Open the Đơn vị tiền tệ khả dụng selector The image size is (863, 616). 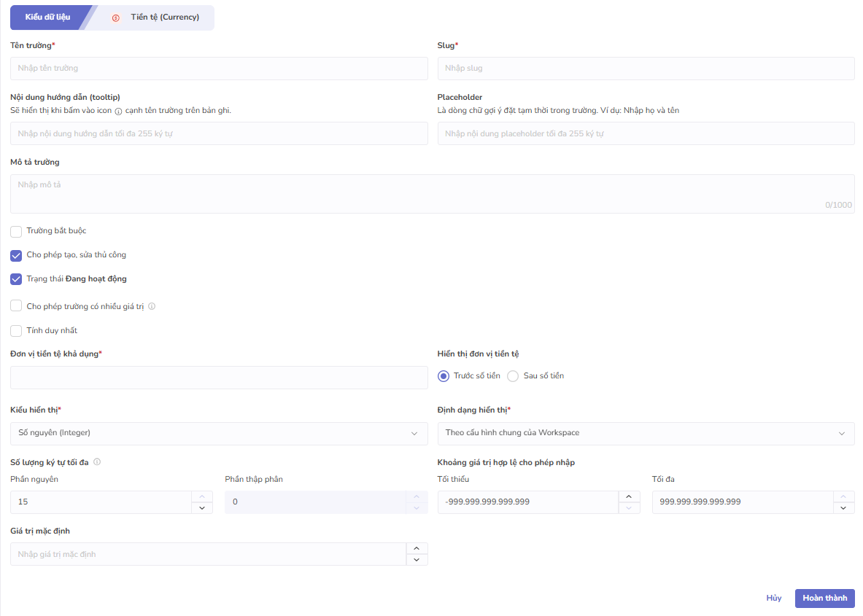219,378
